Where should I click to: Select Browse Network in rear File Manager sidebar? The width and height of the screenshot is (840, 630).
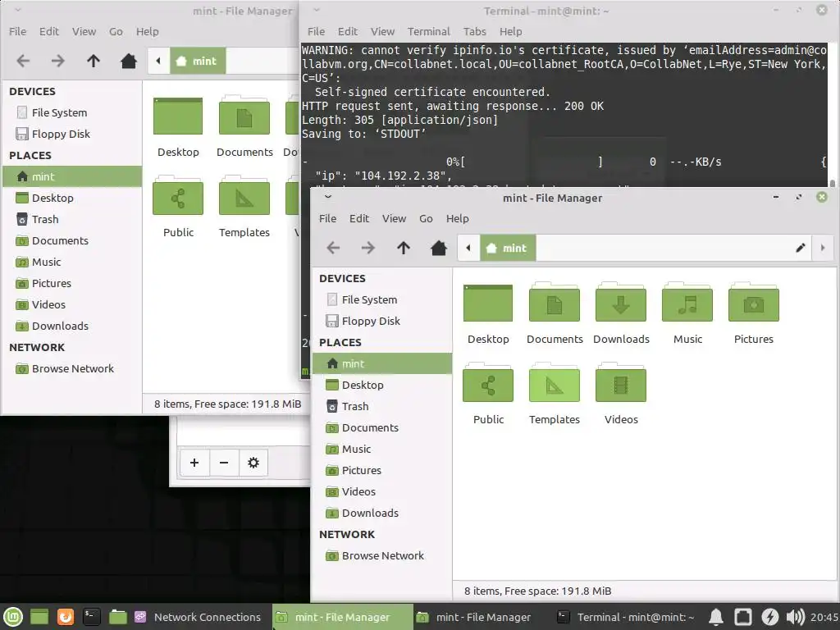[x=72, y=368]
